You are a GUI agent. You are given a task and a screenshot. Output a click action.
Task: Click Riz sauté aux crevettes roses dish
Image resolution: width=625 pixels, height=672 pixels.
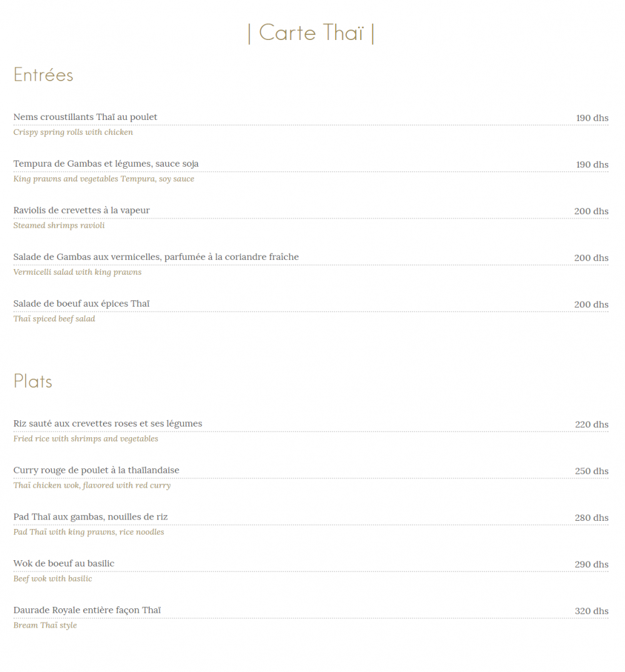click(x=107, y=424)
